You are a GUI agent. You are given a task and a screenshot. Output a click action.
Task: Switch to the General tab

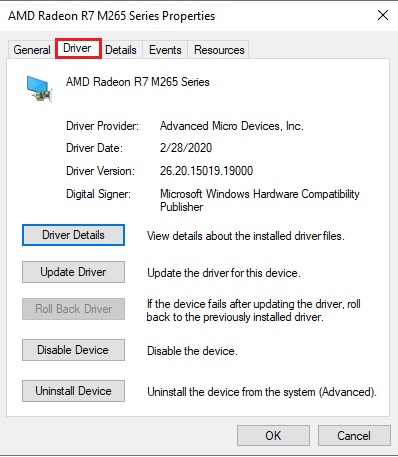32,50
